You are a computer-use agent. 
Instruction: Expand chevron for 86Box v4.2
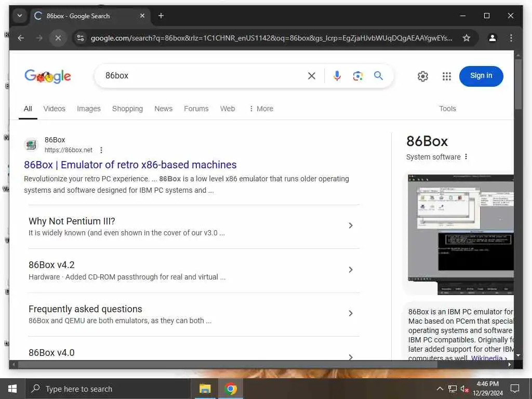coord(351,270)
